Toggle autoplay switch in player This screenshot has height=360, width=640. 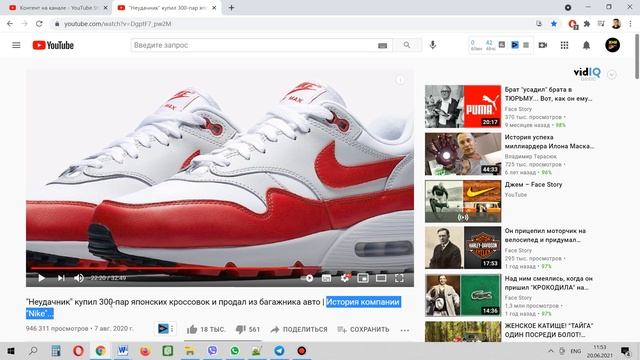click(x=308, y=278)
